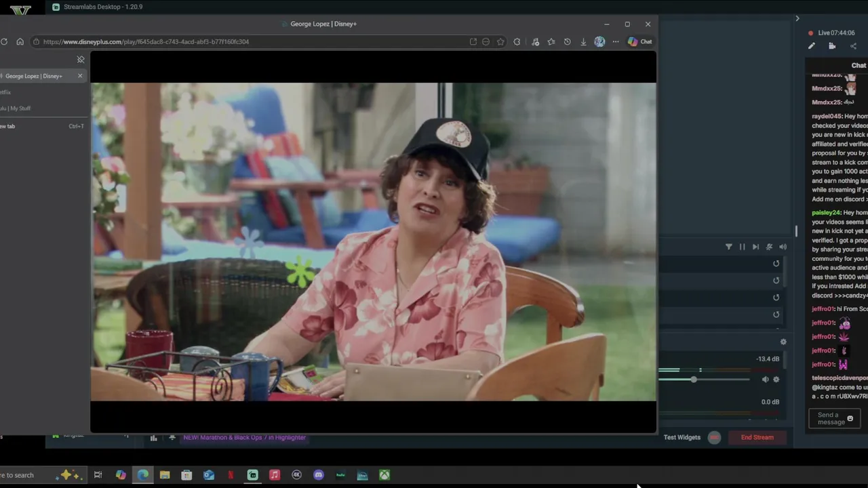Click the Send a message chat box

(835, 419)
